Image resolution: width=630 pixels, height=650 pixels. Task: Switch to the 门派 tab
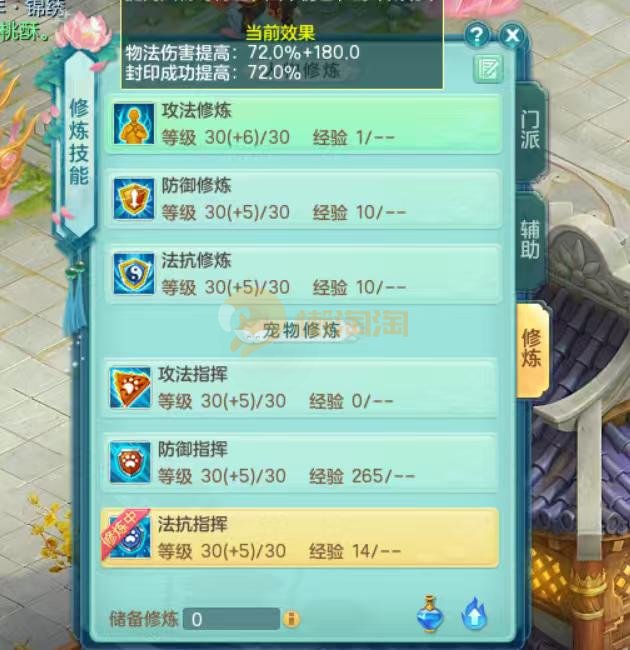pyautogui.click(x=530, y=131)
